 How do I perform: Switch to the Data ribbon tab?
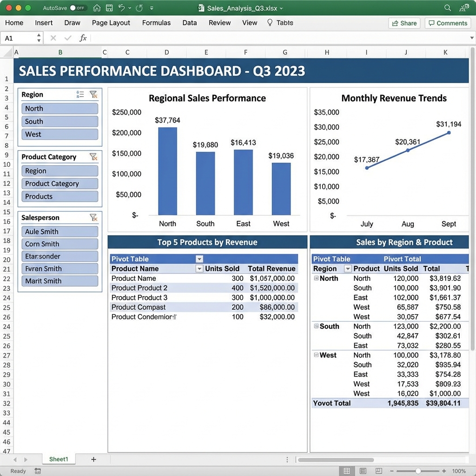189,22
